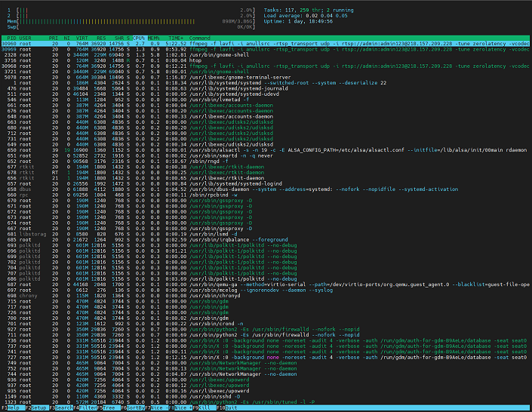This screenshot has height=412, width=532.
Task: Sort by the CPU% column header
Action: [x=138, y=38]
